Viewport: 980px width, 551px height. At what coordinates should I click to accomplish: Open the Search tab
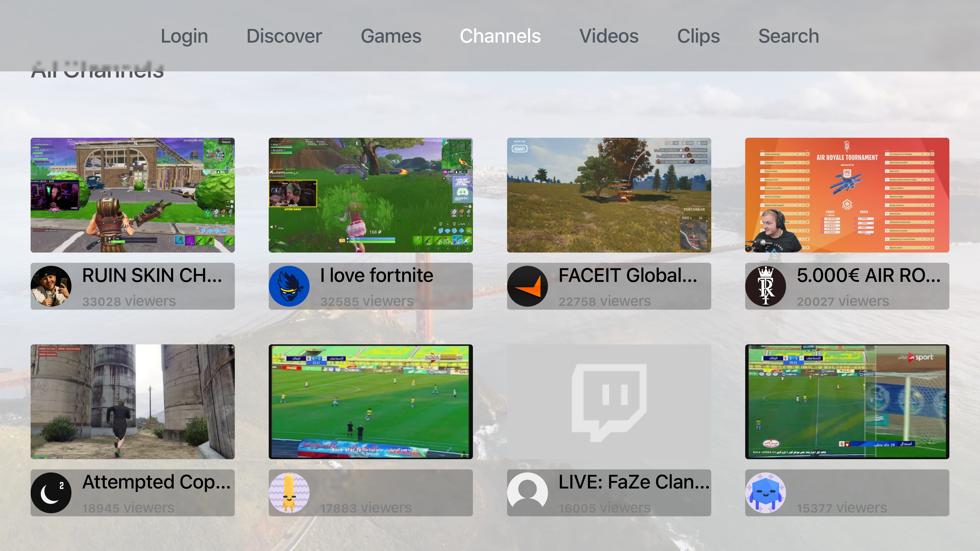tap(788, 36)
